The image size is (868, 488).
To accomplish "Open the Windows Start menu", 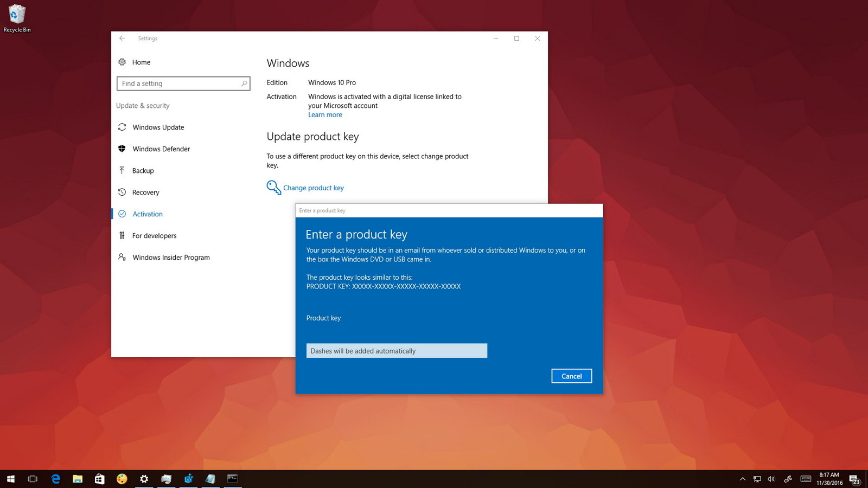I will coord(10,479).
